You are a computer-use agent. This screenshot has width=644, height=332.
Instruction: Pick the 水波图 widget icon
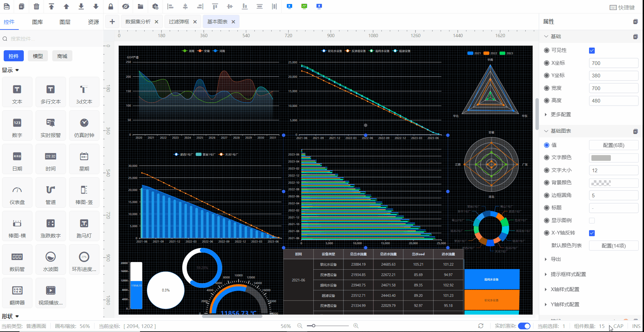coord(51,260)
